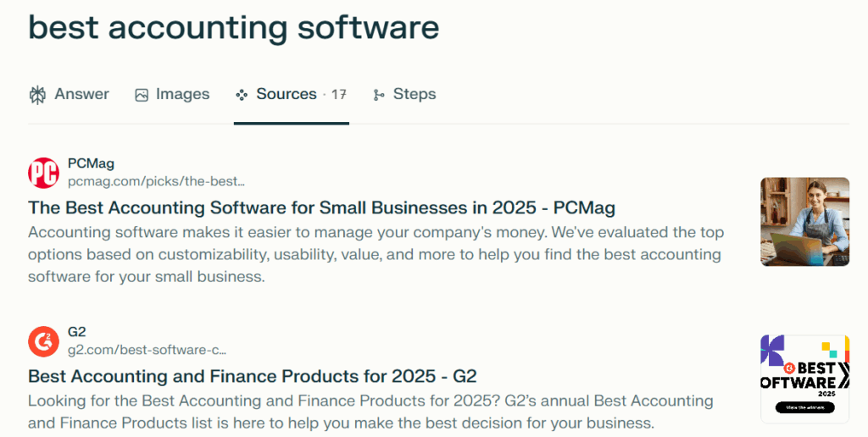Click the Sources tab's four-dot icon
This screenshot has width=868, height=437.
[x=242, y=95]
